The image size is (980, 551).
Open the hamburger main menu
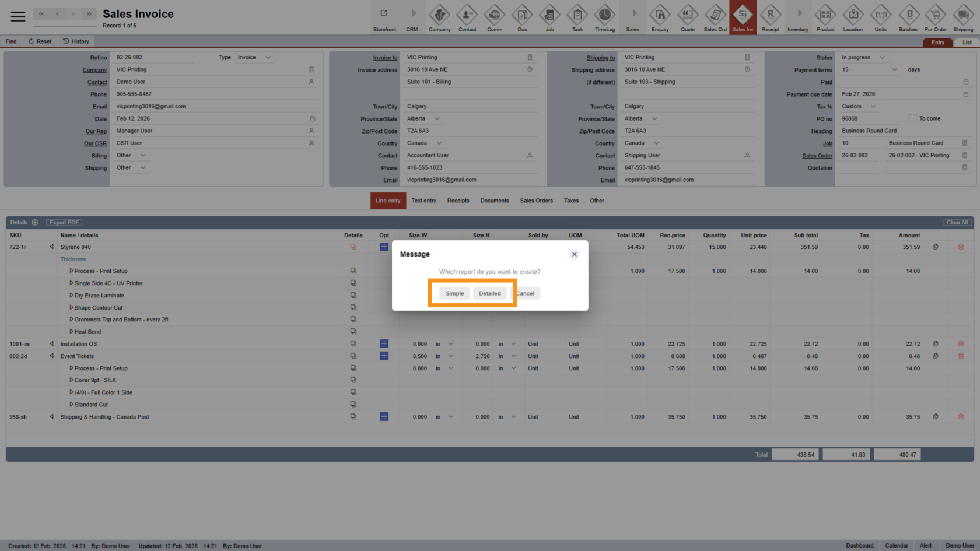(18, 16)
